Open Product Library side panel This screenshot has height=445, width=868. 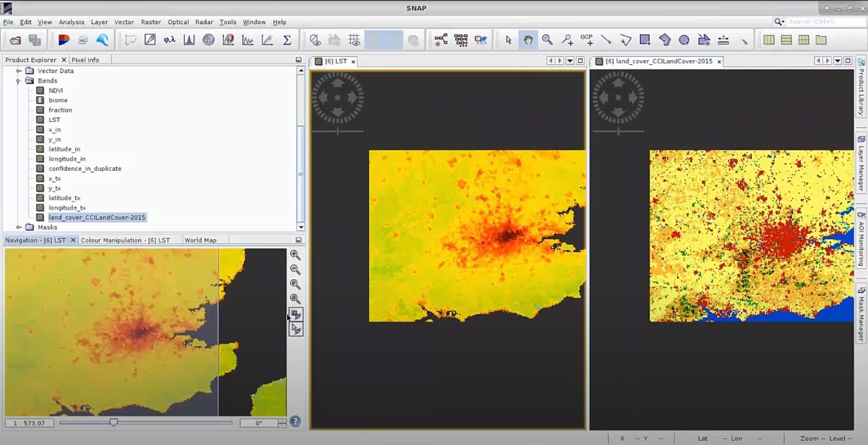[x=861, y=87]
